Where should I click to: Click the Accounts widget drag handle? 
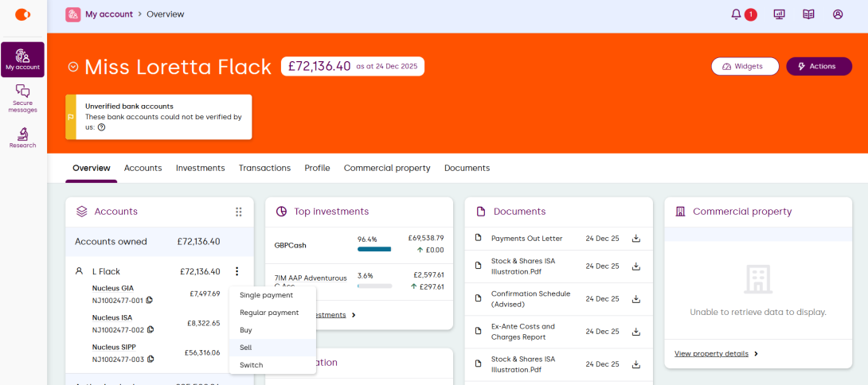[238, 212]
